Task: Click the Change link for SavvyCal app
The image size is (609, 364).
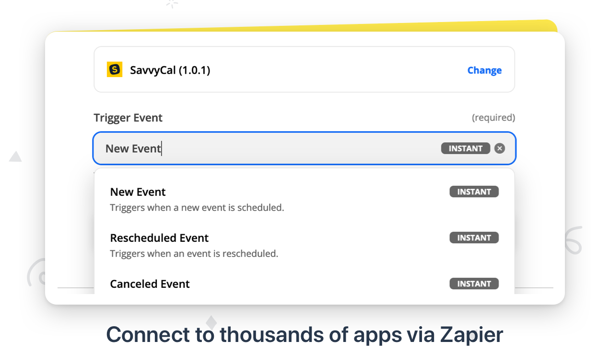Action: click(x=484, y=70)
